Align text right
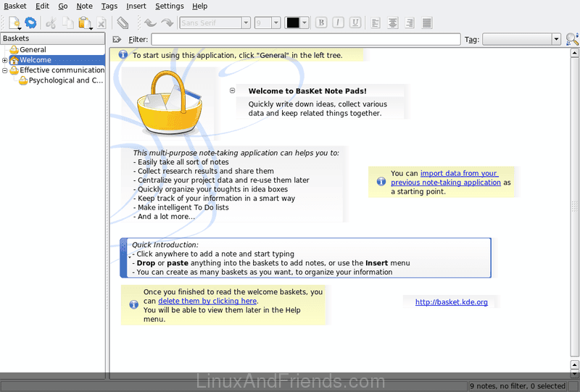This screenshot has height=392, width=580. point(410,23)
